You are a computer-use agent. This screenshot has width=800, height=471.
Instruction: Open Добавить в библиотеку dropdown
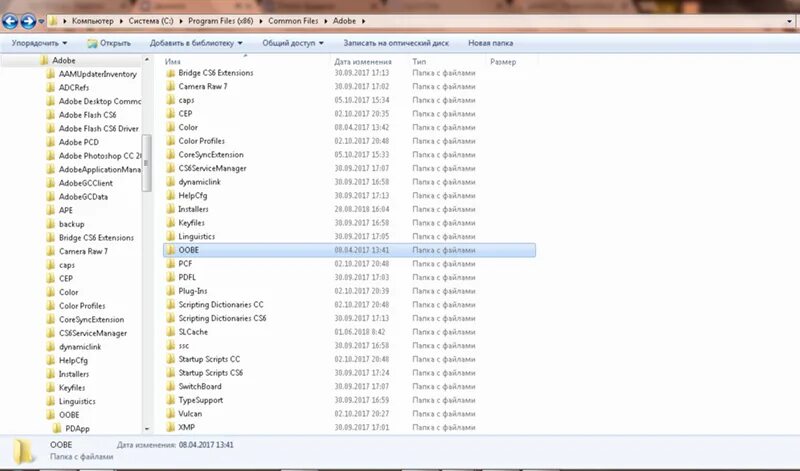point(196,43)
